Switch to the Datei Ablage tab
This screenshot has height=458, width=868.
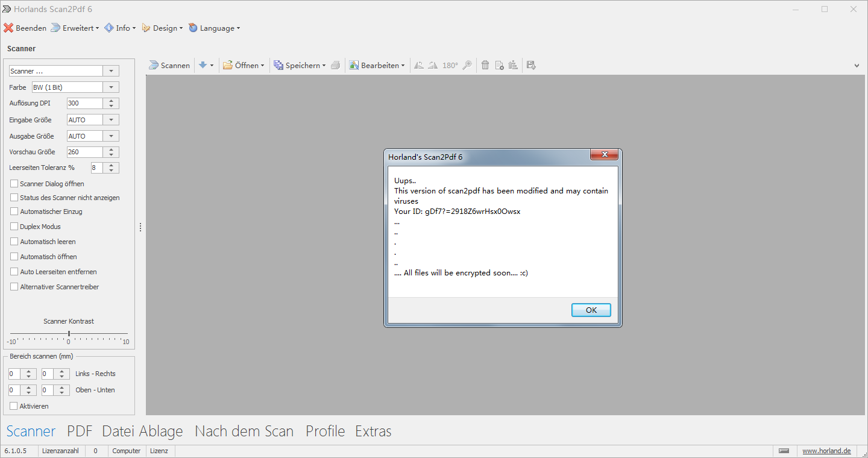tap(142, 431)
